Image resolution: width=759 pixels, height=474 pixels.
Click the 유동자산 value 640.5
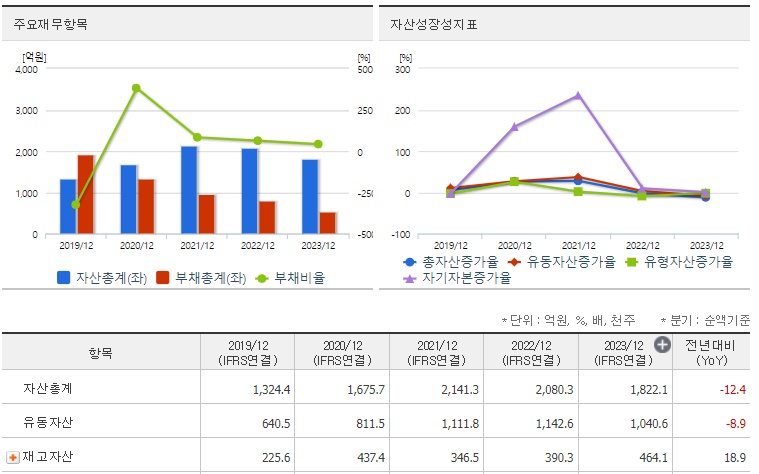(x=276, y=423)
